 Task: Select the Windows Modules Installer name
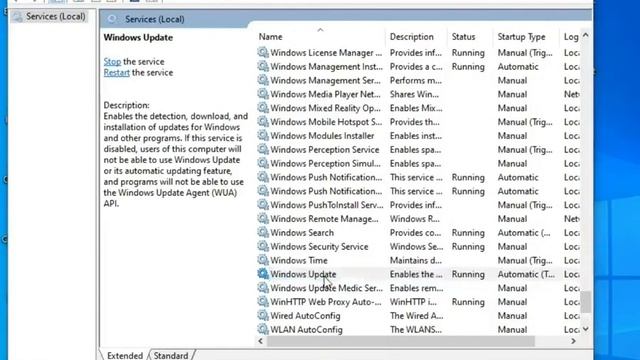322,136
